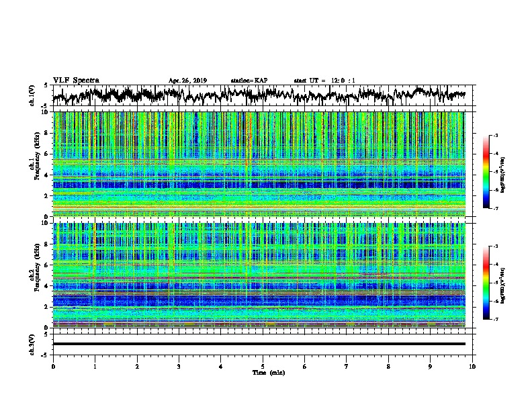Image resolution: width=532 pixels, height=411 pixels.
Task: Click the 2 minute tick label on Time axis
Action: click(x=137, y=367)
